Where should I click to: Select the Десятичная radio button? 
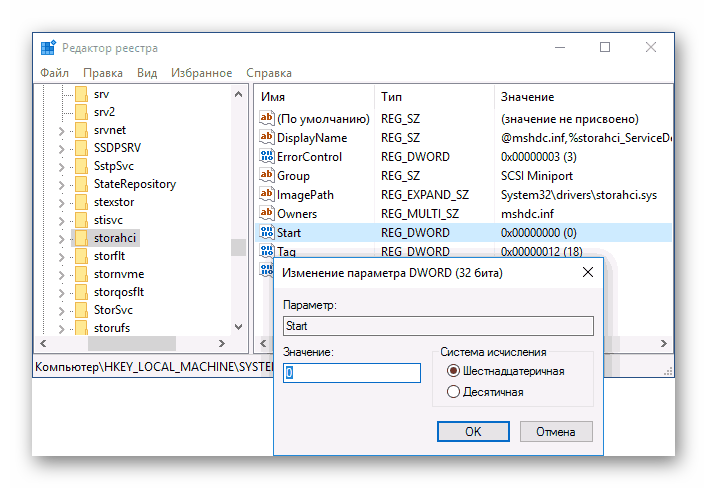[453, 391]
